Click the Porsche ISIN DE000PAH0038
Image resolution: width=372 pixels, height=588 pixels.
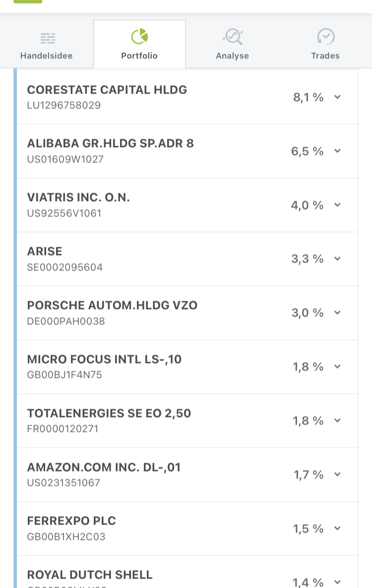coord(66,321)
